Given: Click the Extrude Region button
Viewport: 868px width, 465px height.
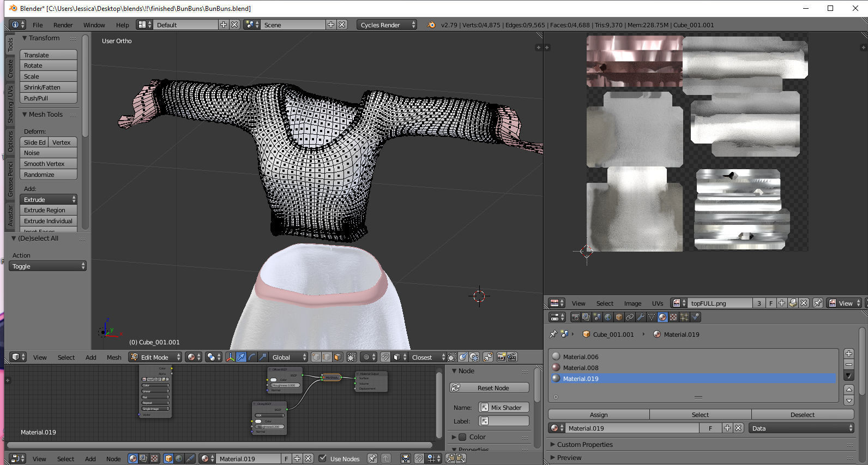Looking at the screenshot, I should [x=49, y=210].
